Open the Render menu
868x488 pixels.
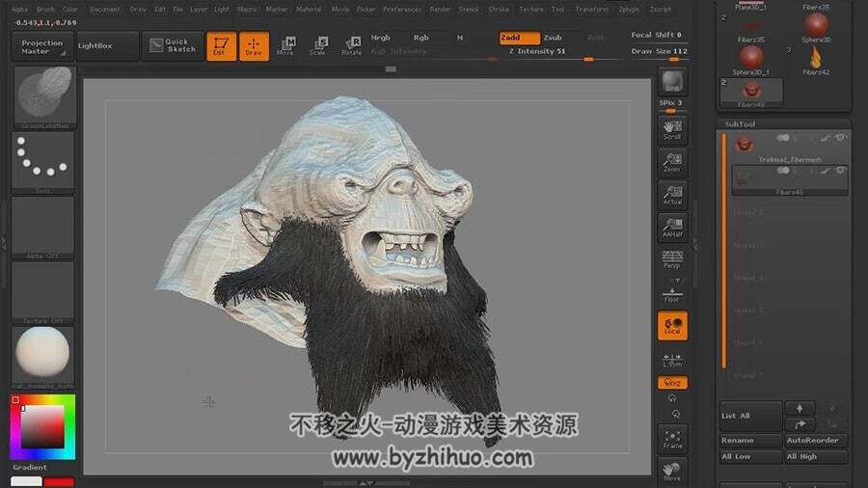click(440, 9)
